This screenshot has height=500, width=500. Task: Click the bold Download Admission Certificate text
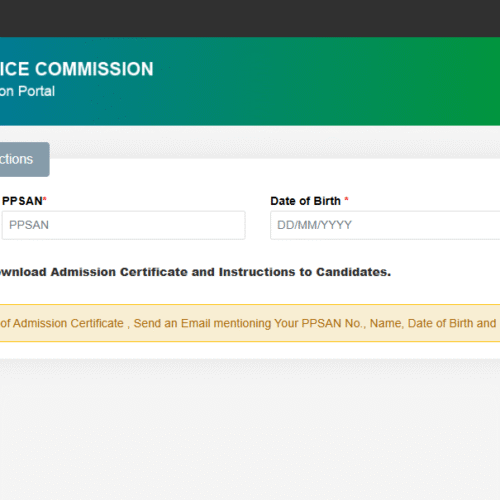(195, 272)
